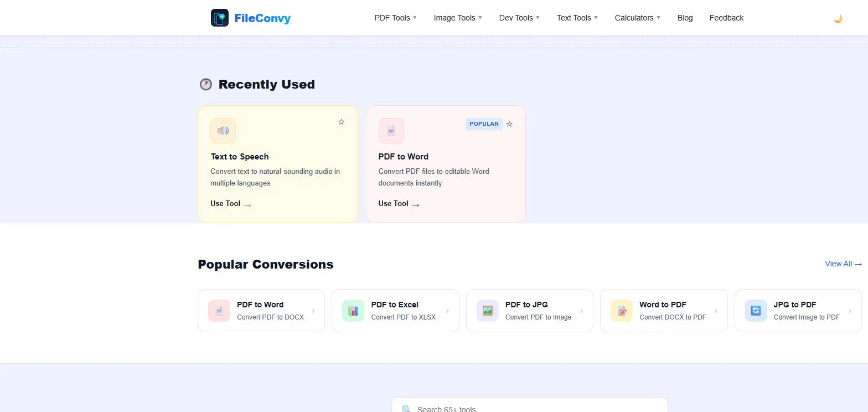Screen dimensions: 868x412
Task: Click the JPG to PDF refresh icon
Action: coord(756,311)
